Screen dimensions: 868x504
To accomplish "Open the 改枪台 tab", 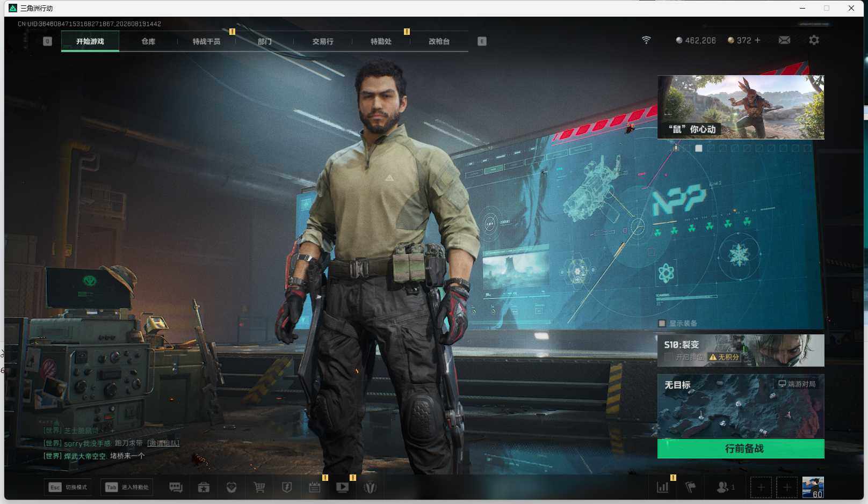I will click(439, 41).
